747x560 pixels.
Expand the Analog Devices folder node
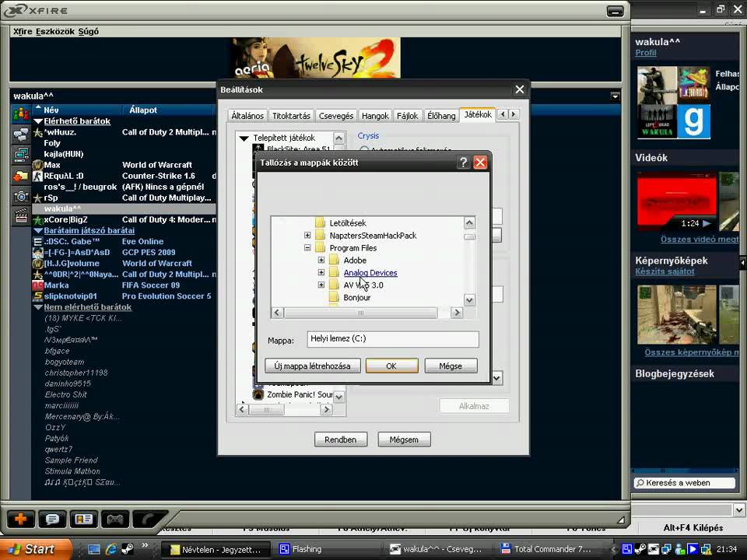(321, 272)
